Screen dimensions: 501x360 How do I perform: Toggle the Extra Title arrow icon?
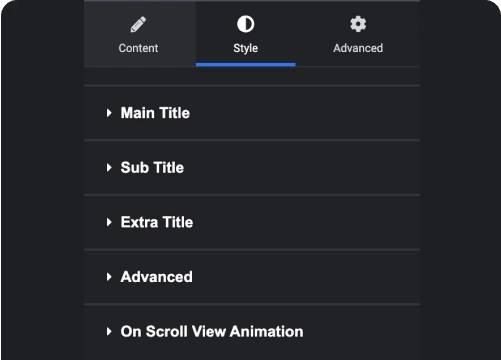pyautogui.click(x=109, y=222)
